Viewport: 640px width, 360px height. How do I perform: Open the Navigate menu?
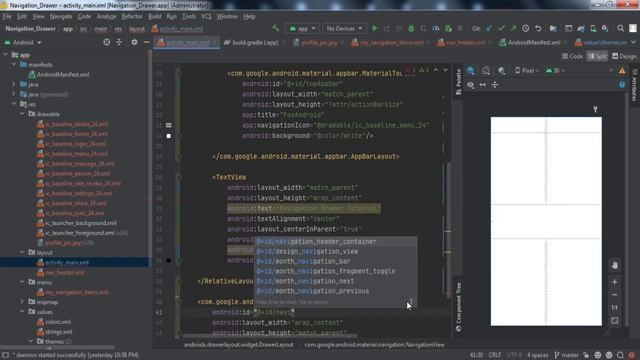(61, 16)
